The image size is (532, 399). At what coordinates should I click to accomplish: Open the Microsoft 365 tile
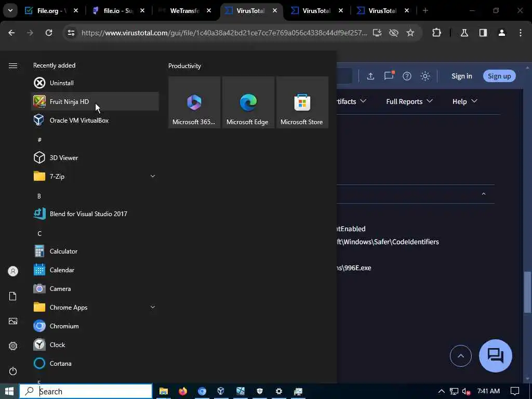click(x=194, y=102)
